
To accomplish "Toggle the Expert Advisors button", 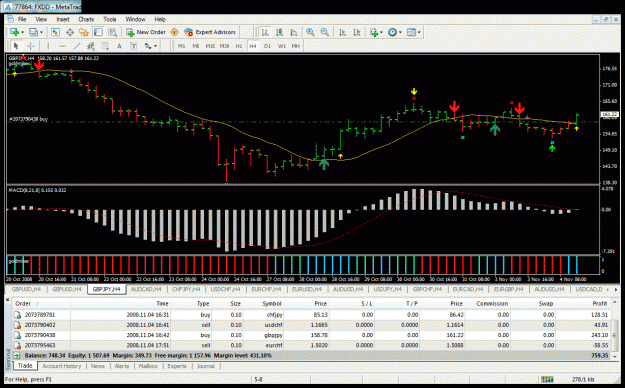I will [210, 32].
